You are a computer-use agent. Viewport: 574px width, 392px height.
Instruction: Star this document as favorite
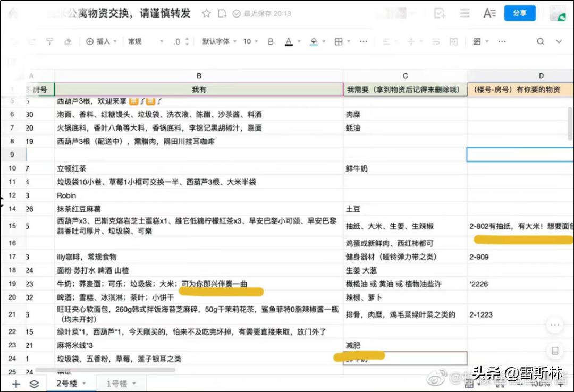pyautogui.click(x=206, y=14)
